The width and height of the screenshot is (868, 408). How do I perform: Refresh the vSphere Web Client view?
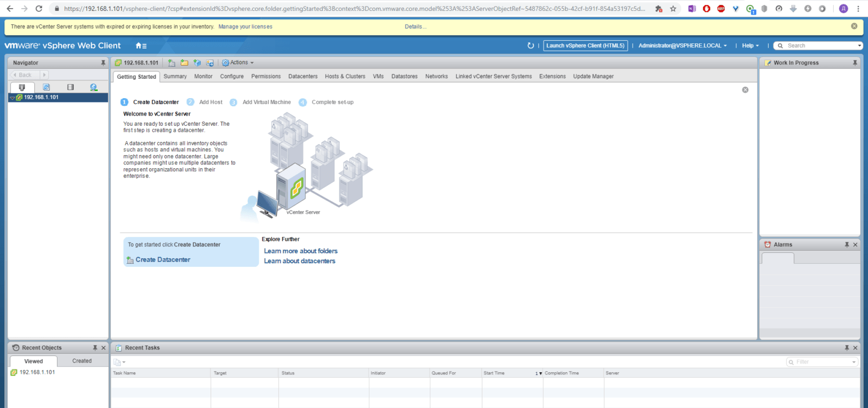click(x=531, y=46)
